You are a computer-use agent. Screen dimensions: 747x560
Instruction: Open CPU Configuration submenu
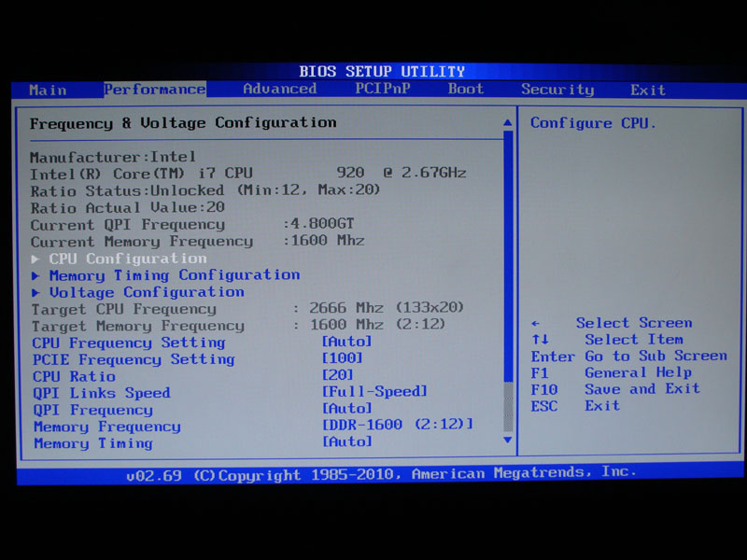128,259
